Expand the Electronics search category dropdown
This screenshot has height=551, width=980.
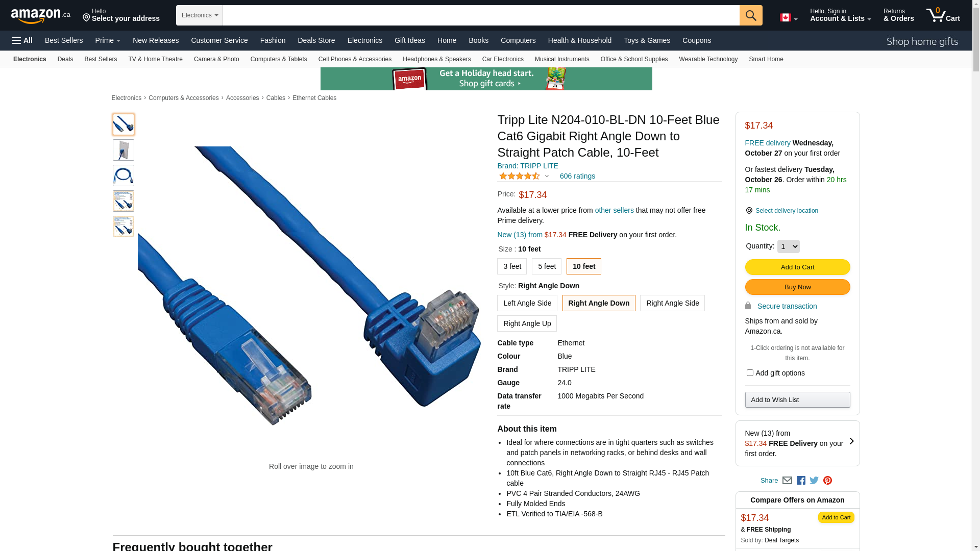pos(200,15)
